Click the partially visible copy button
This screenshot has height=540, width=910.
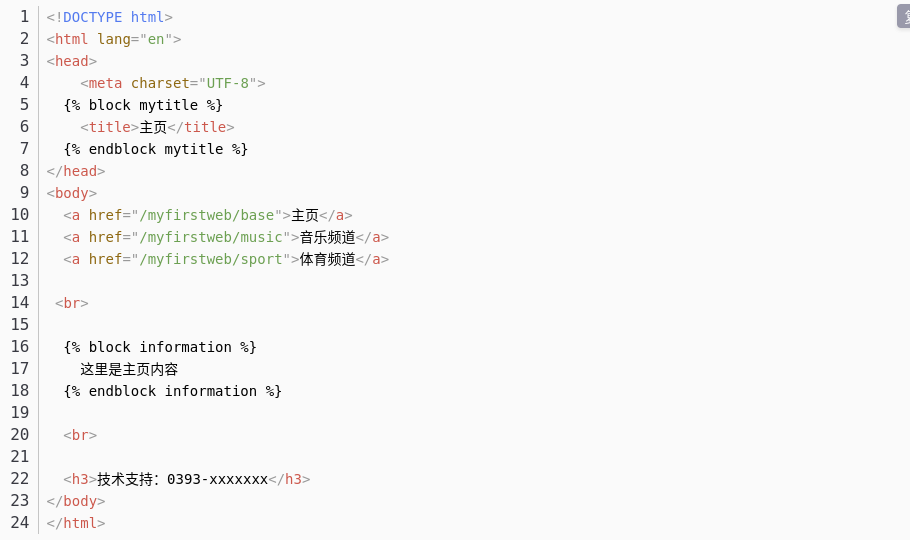[904, 16]
